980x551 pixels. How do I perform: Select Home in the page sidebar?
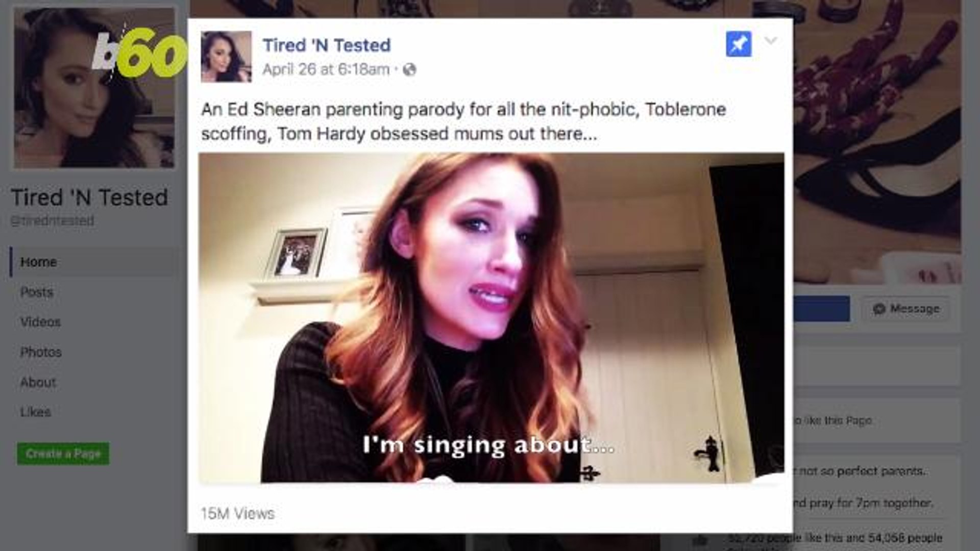[92, 262]
